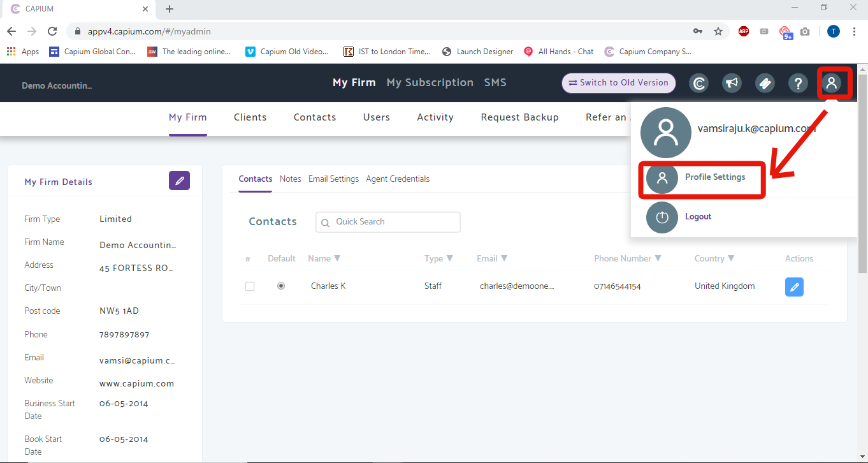Open Chrome three-dot menu

[854, 31]
